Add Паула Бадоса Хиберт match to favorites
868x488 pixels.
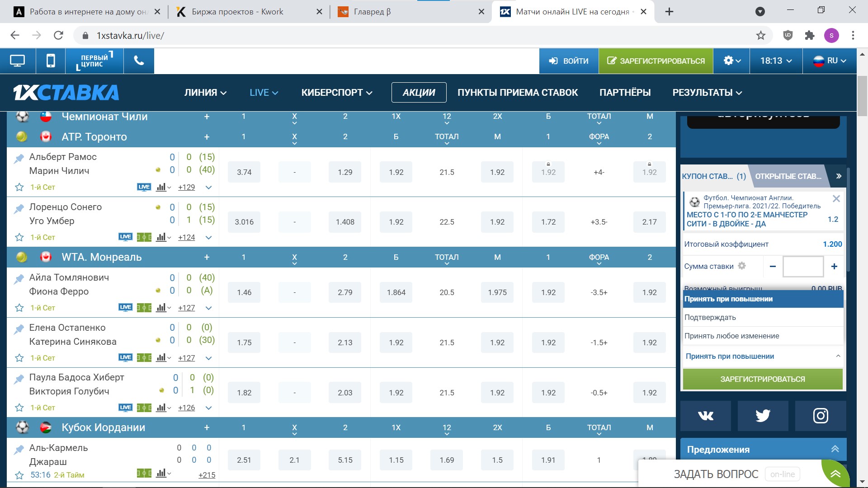(19, 408)
